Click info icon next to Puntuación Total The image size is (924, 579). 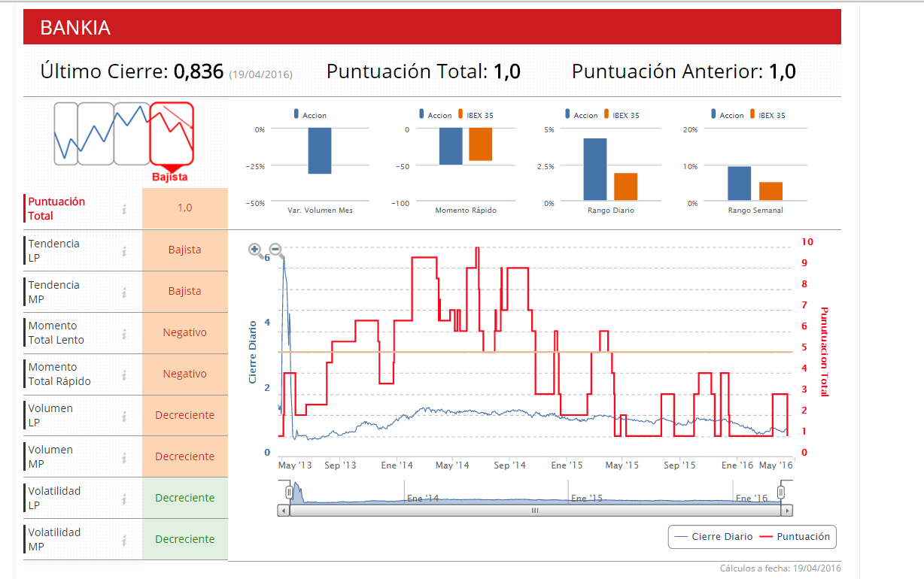(x=124, y=209)
